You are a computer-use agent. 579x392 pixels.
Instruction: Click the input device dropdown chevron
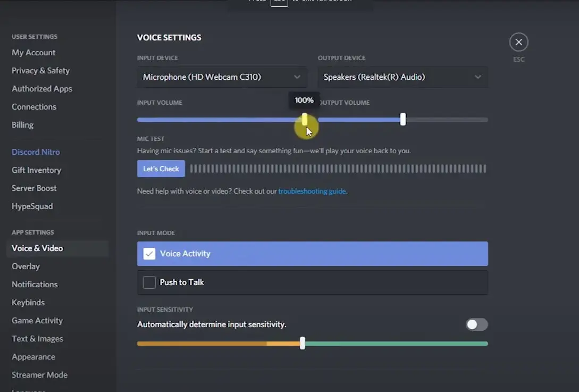point(297,77)
